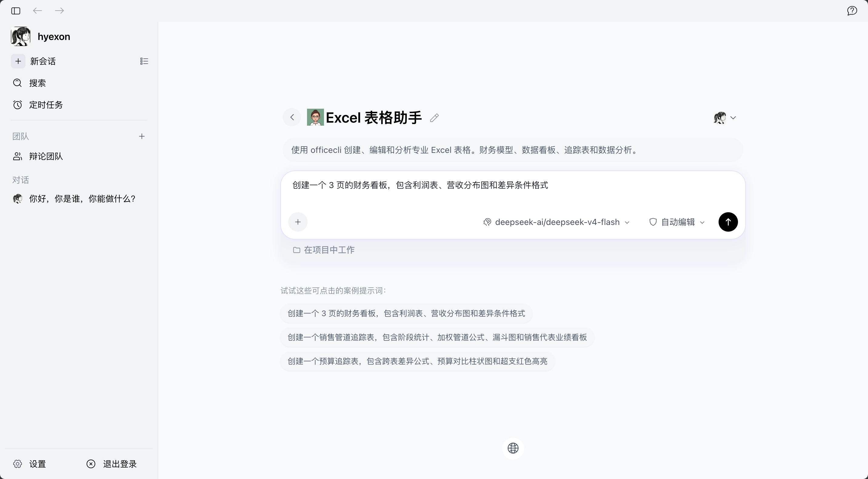Open language switcher globe icon
The image size is (868, 479).
pyautogui.click(x=513, y=448)
